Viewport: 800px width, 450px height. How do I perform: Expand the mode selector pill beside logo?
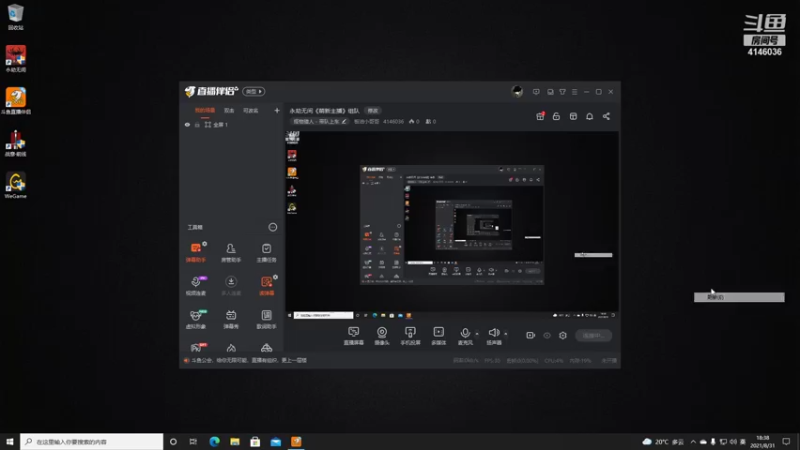(254, 91)
